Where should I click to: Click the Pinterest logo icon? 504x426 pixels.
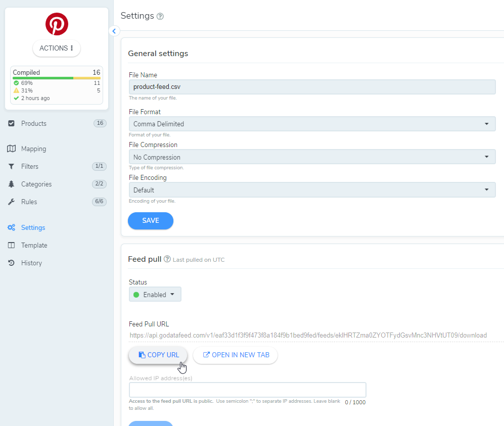(56, 24)
